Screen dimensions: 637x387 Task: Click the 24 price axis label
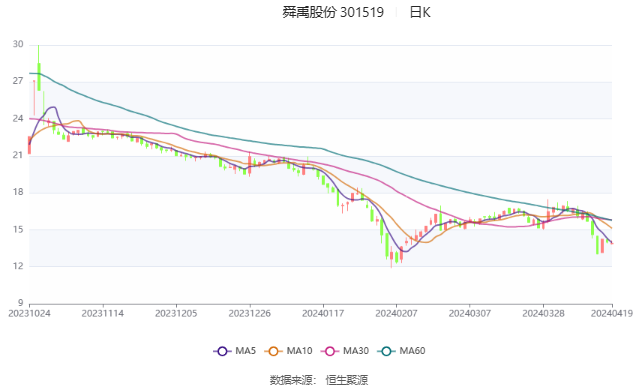(18, 119)
